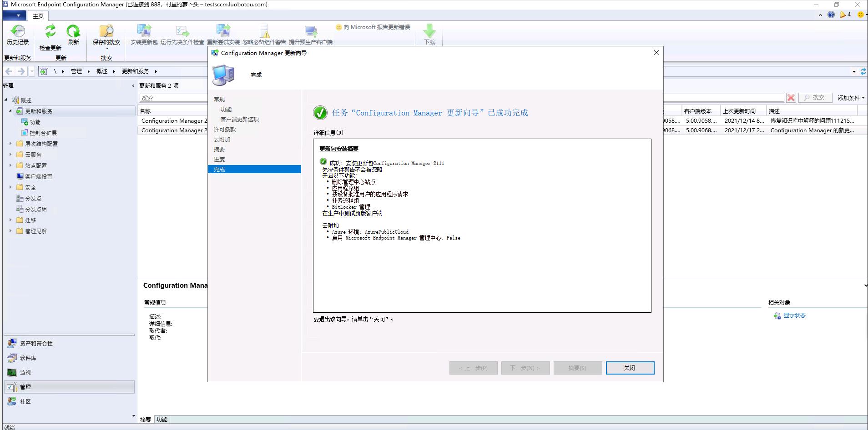This screenshot has width=868, height=430.
Task: Open the 监视 workspace
Action: pos(69,372)
